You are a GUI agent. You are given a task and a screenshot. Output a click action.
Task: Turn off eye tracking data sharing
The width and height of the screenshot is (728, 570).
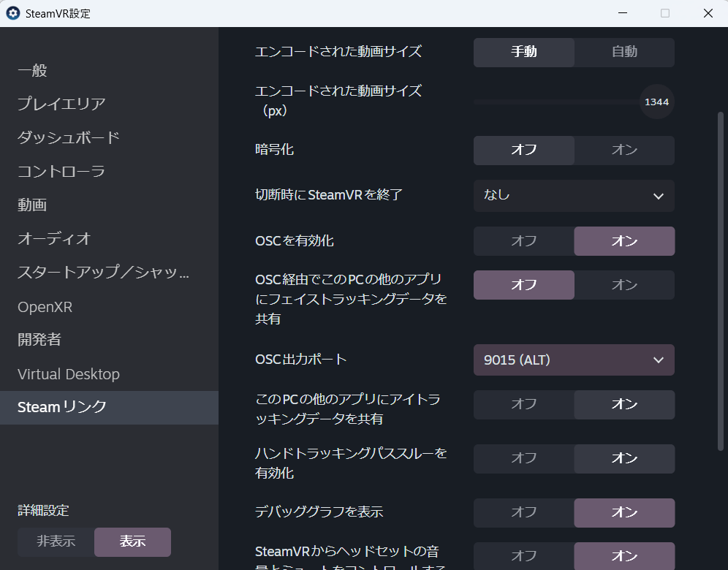523,404
